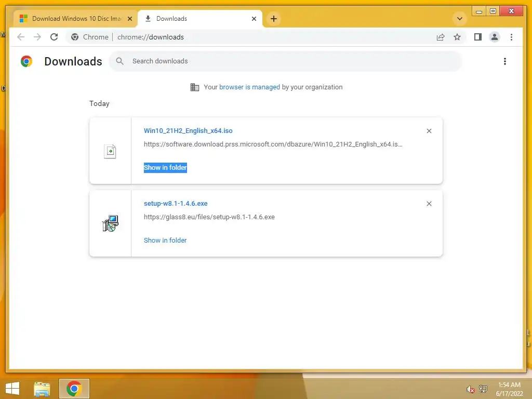Go back using the browser back arrow
This screenshot has height=399, width=532.
point(21,37)
